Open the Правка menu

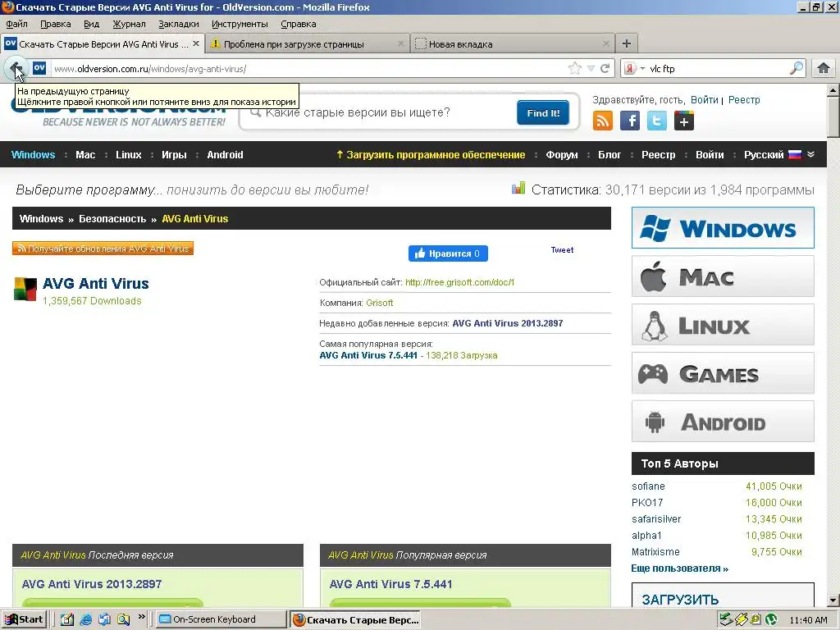(x=55, y=24)
